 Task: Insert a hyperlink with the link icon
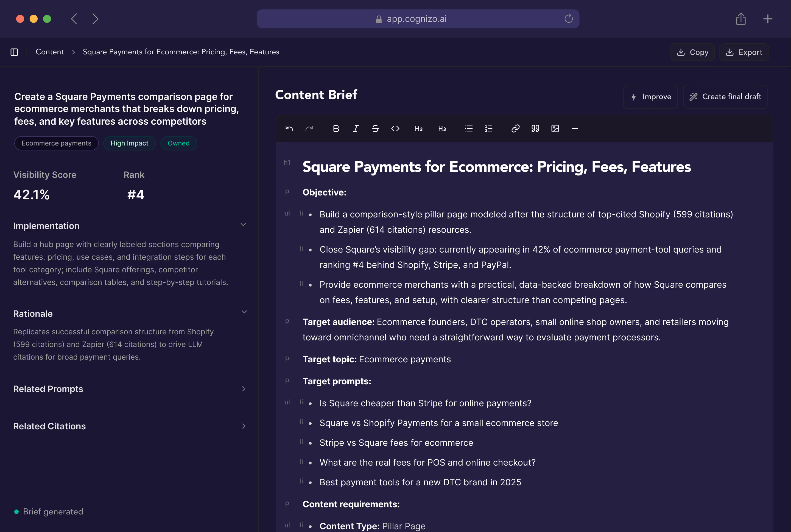point(515,128)
